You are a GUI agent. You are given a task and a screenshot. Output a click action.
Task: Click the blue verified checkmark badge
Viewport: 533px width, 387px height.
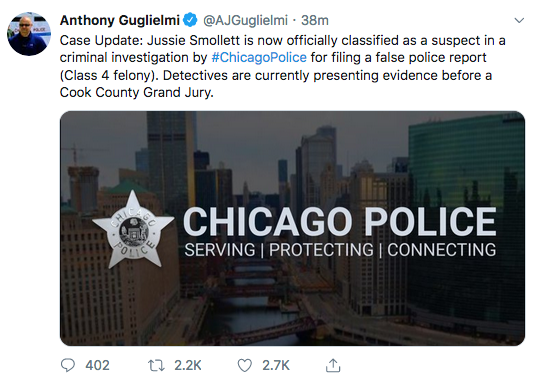(x=190, y=20)
